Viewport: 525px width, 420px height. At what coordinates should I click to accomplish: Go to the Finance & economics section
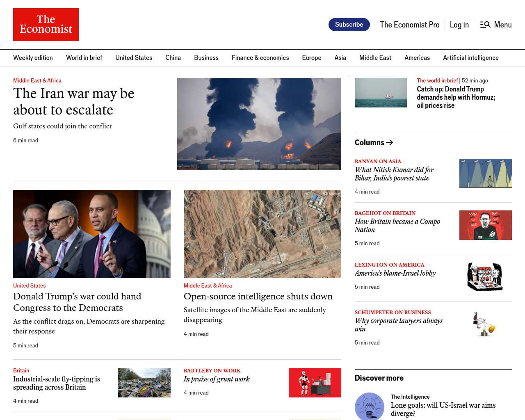[260, 58]
